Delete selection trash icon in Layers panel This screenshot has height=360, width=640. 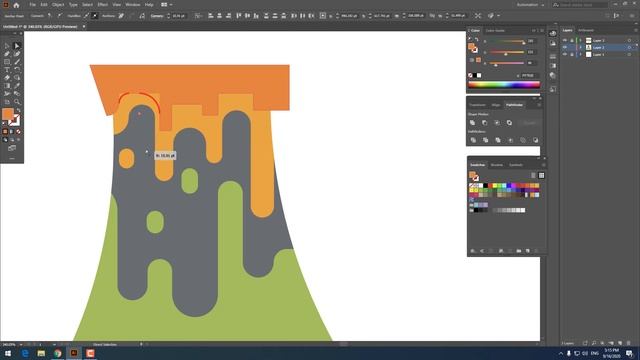tap(629, 343)
